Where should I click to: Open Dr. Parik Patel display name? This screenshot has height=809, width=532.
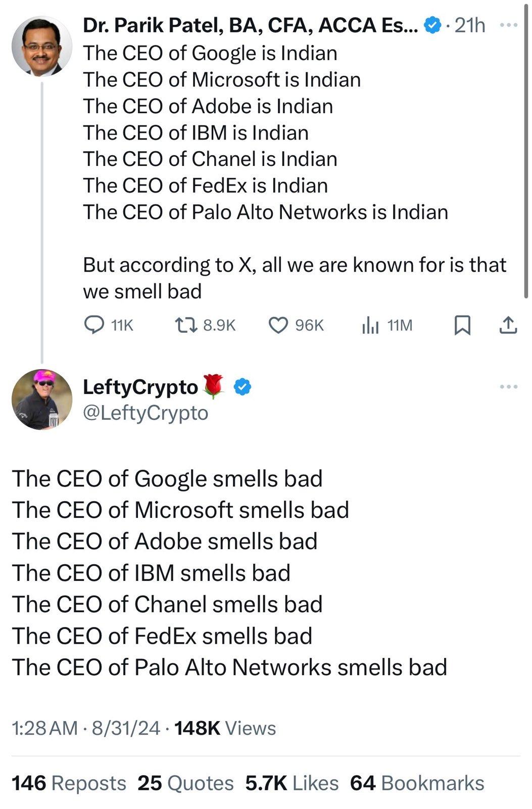[251, 25]
